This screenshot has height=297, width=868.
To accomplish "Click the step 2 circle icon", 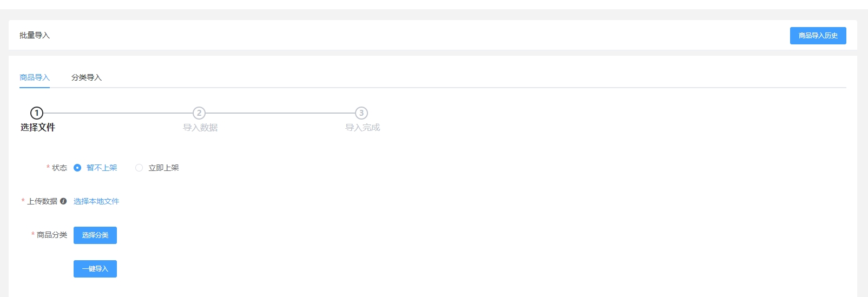I will 199,113.
